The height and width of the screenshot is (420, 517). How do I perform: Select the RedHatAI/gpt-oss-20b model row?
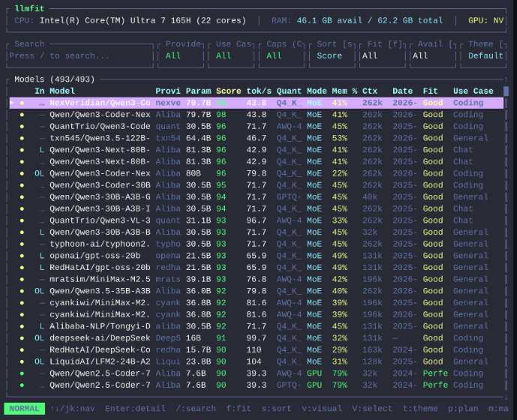point(257,267)
